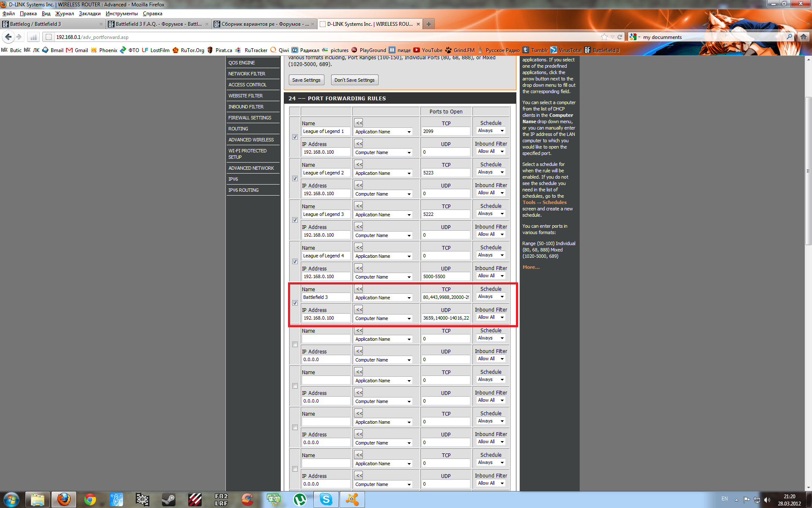
Task: Open the Tumblr bookmark
Action: [535, 50]
